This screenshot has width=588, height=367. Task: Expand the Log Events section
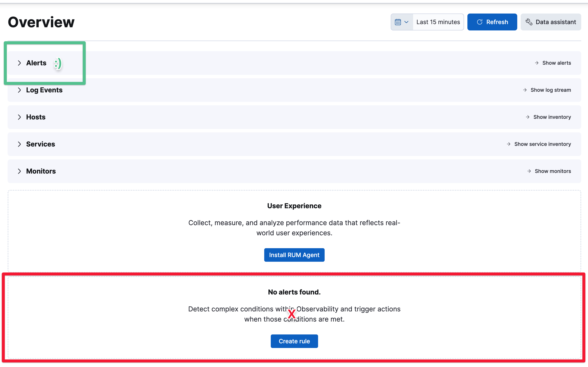[20, 90]
